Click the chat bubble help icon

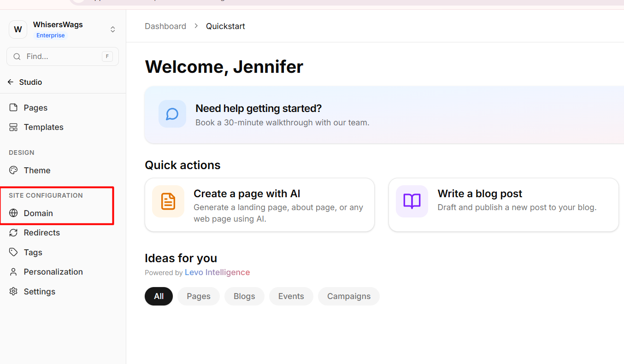pyautogui.click(x=172, y=114)
